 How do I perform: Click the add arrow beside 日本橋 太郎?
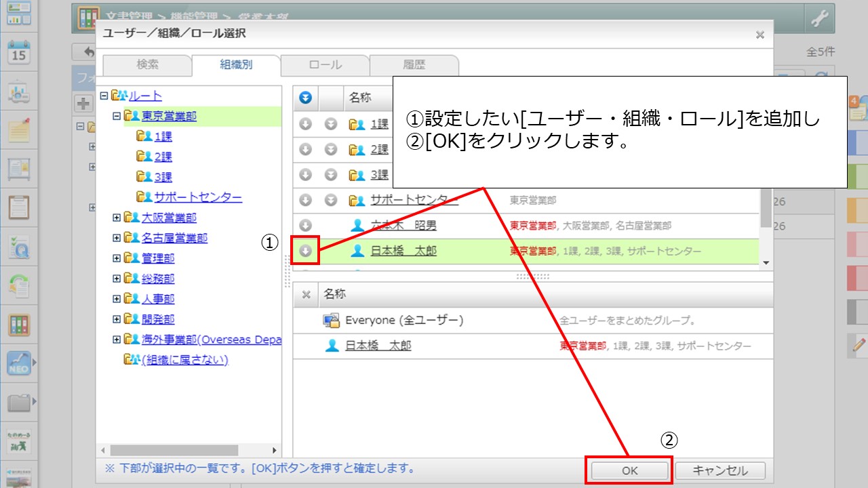click(305, 251)
